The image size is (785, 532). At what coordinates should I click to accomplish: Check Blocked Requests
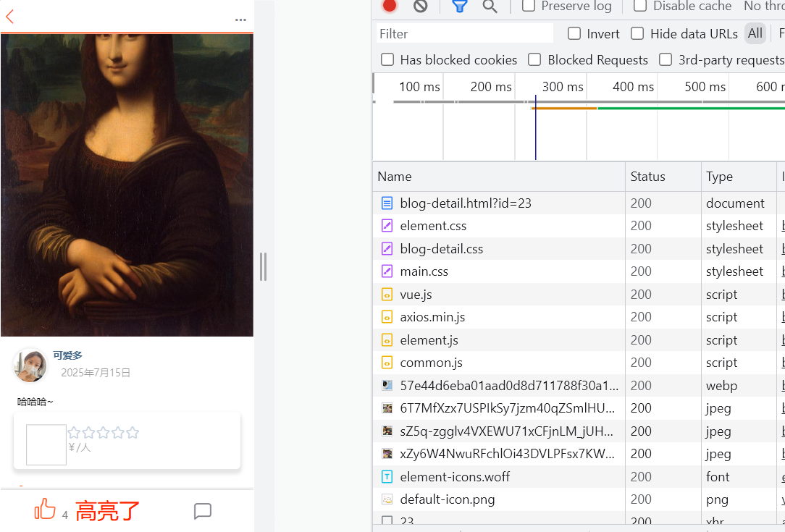tap(534, 59)
